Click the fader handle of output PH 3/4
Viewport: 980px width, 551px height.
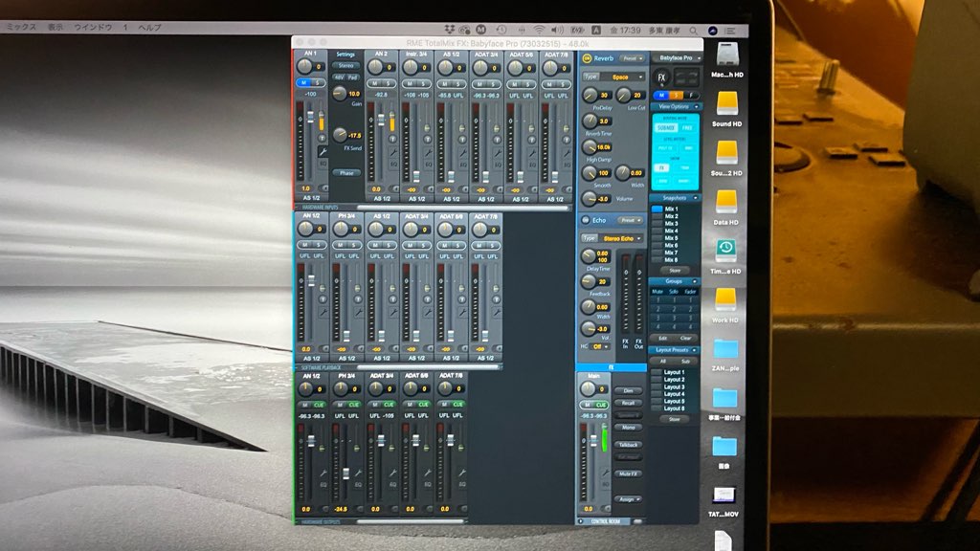345,474
